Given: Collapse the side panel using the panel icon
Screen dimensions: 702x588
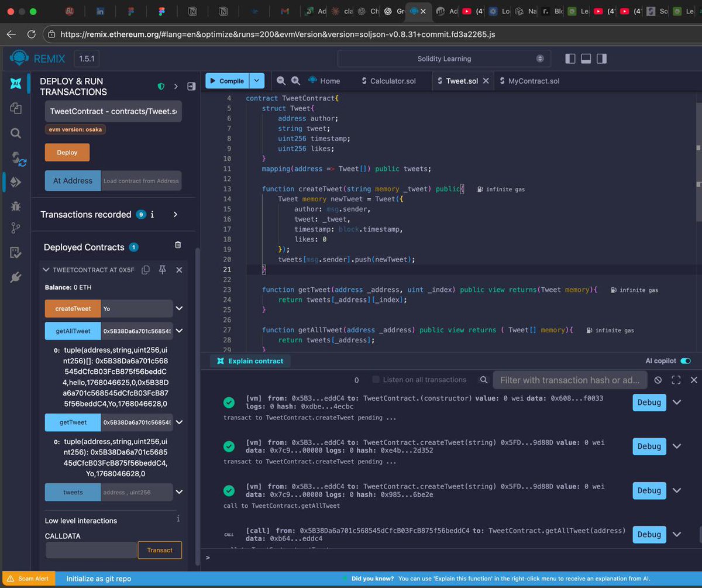Looking at the screenshot, I should click(191, 87).
